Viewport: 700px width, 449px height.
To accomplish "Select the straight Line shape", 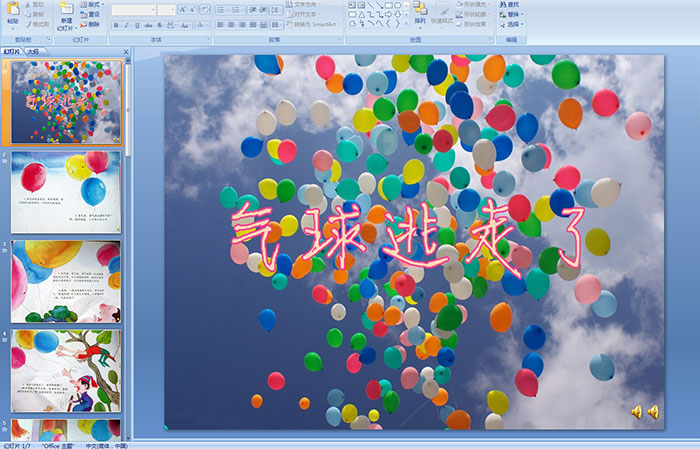I will click(x=371, y=5).
